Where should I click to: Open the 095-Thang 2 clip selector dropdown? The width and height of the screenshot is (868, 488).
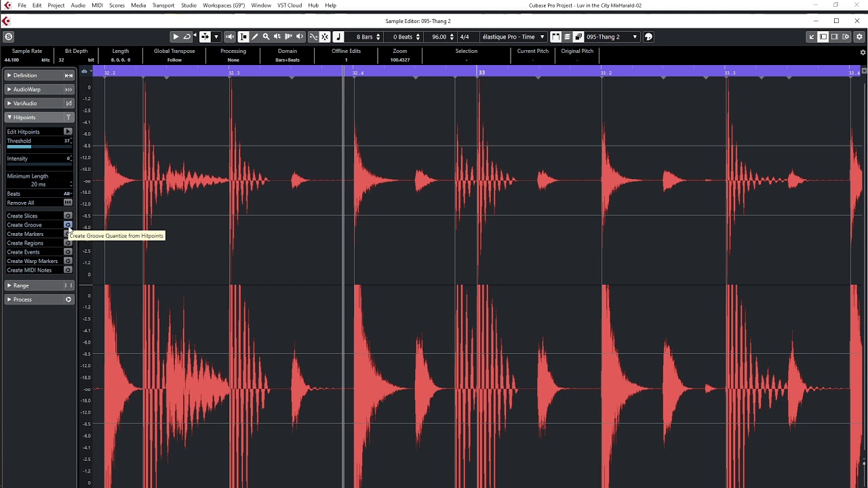coord(612,37)
